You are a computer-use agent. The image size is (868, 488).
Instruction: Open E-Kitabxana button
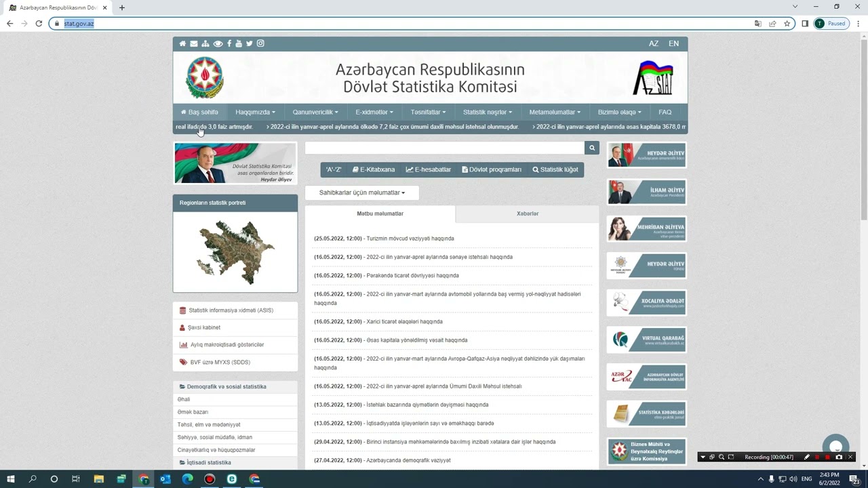(374, 169)
